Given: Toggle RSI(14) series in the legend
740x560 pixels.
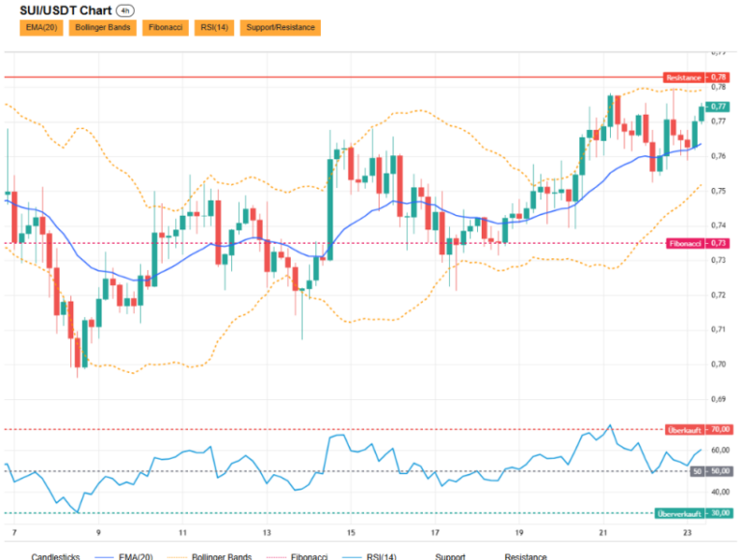Looking at the screenshot, I should tap(370, 556).
